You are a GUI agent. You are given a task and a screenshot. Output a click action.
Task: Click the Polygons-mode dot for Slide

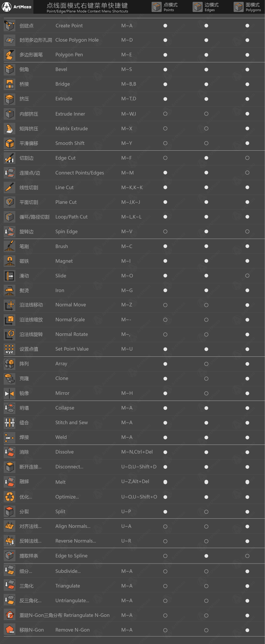(x=247, y=276)
